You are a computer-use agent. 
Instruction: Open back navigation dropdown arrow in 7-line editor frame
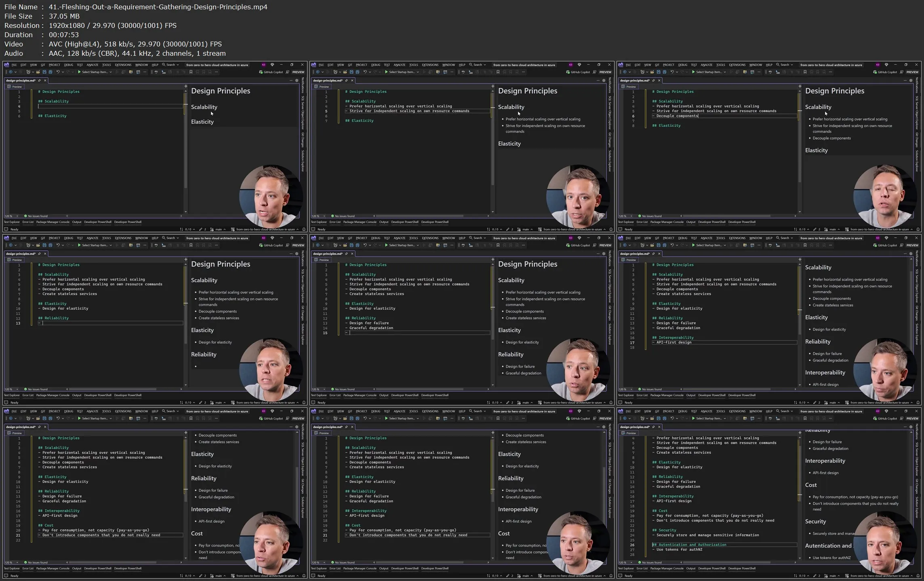(x=323, y=72)
